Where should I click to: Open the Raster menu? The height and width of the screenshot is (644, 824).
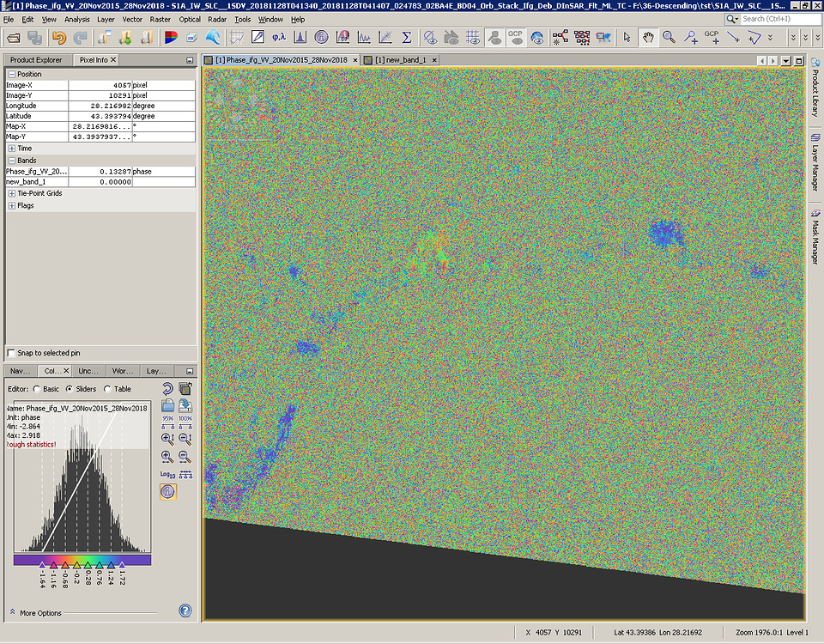pos(160,19)
